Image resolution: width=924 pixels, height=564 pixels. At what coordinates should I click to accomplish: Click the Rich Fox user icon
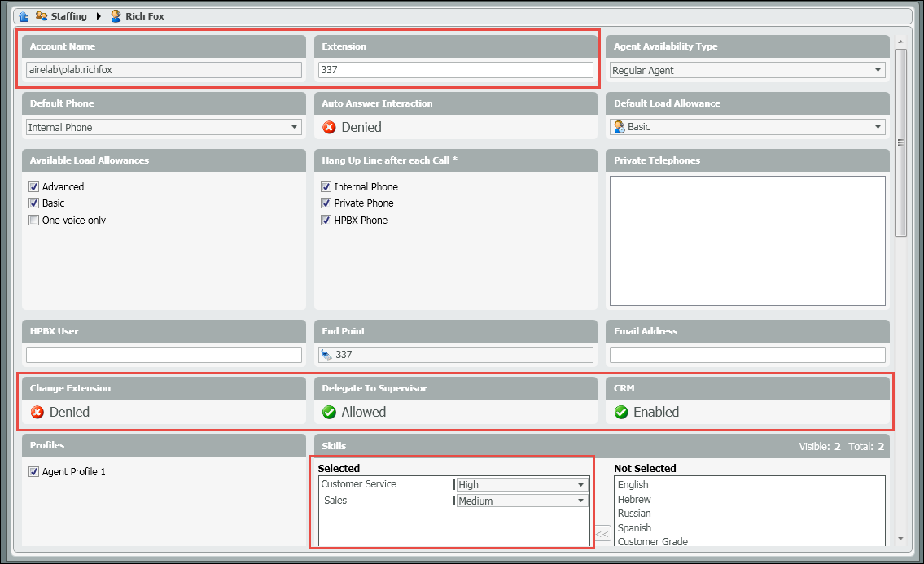click(116, 16)
